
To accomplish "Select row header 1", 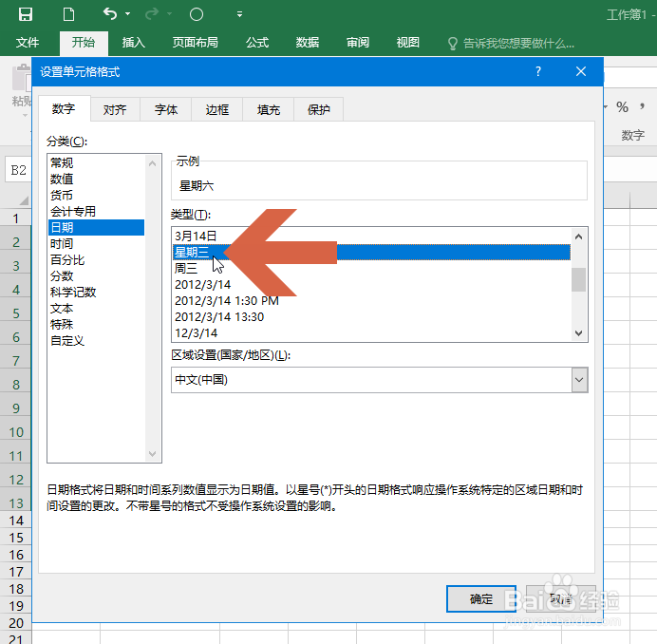I will [16, 218].
